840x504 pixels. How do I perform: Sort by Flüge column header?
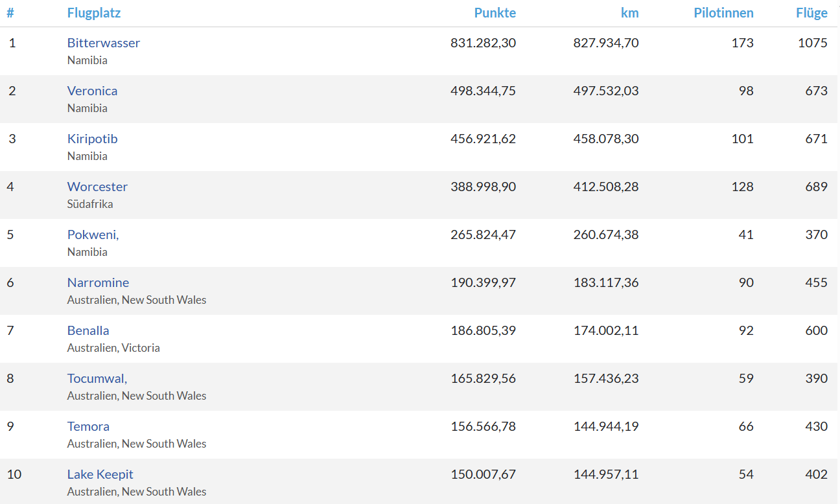[811, 13]
